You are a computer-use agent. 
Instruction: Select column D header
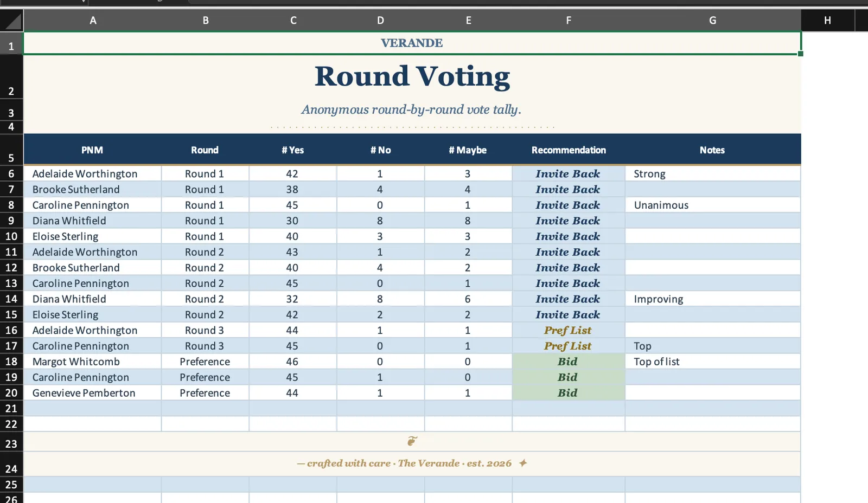[381, 21]
